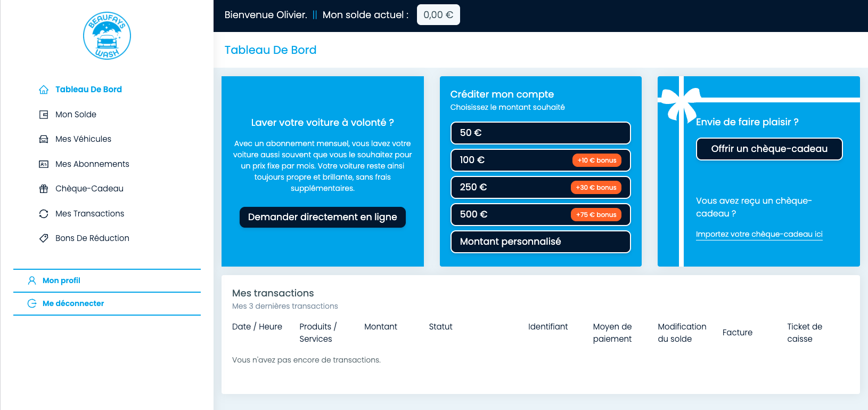
Task: Choose the 250 € credit option
Action: [541, 187]
